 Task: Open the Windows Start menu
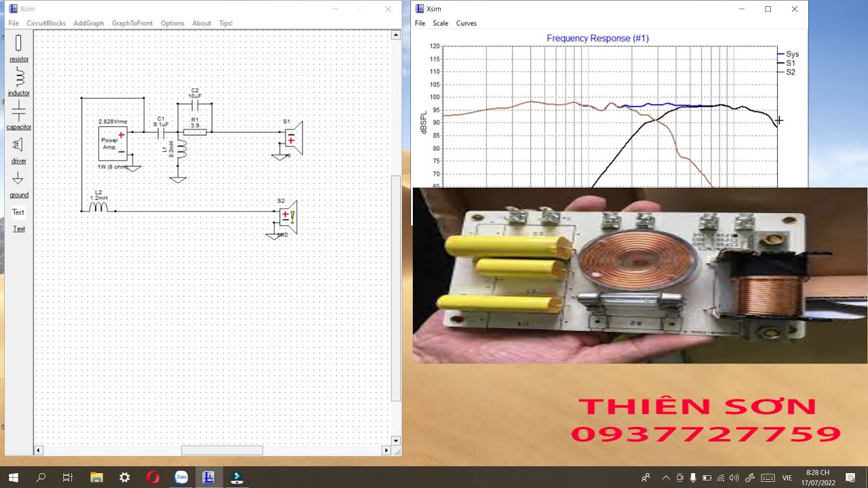[x=13, y=477]
